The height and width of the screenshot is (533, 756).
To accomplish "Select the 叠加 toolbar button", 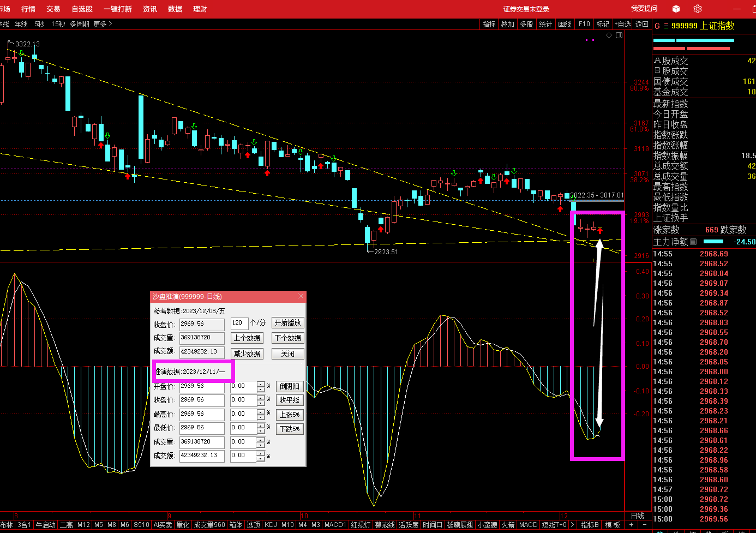I will tap(508, 24).
